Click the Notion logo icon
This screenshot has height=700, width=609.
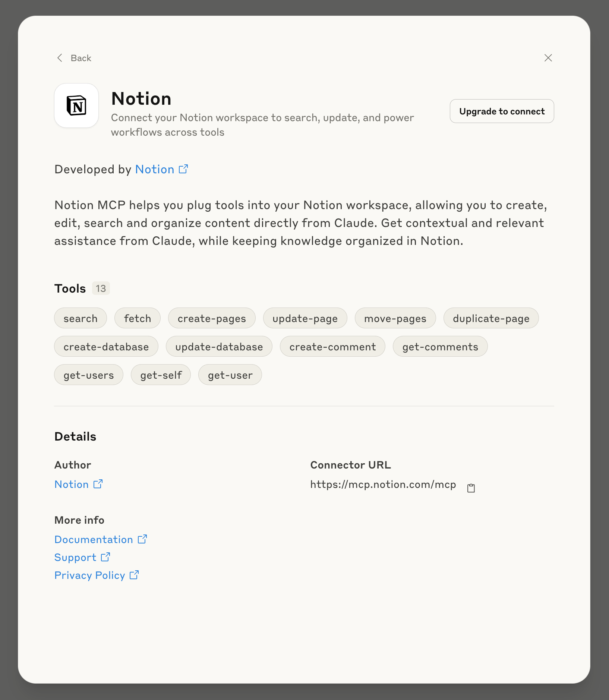76,105
